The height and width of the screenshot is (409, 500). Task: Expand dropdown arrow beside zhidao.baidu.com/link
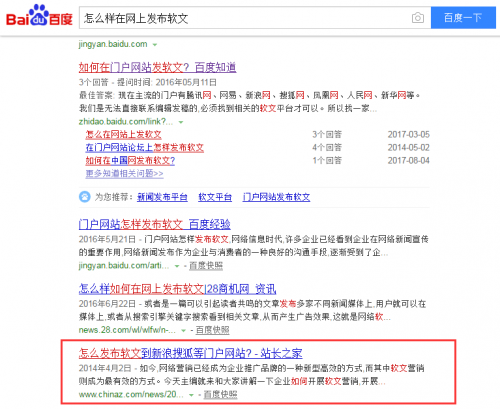181,122
